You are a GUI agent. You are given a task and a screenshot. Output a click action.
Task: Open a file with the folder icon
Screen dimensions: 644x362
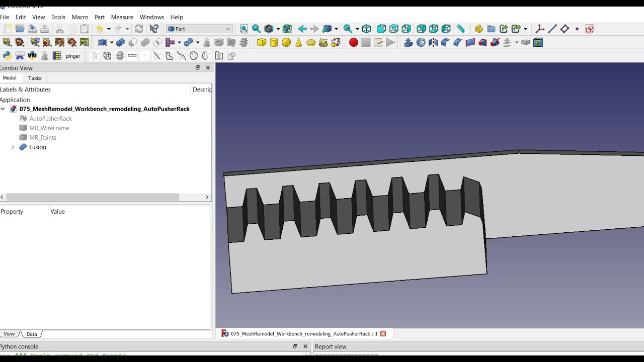tap(20, 29)
